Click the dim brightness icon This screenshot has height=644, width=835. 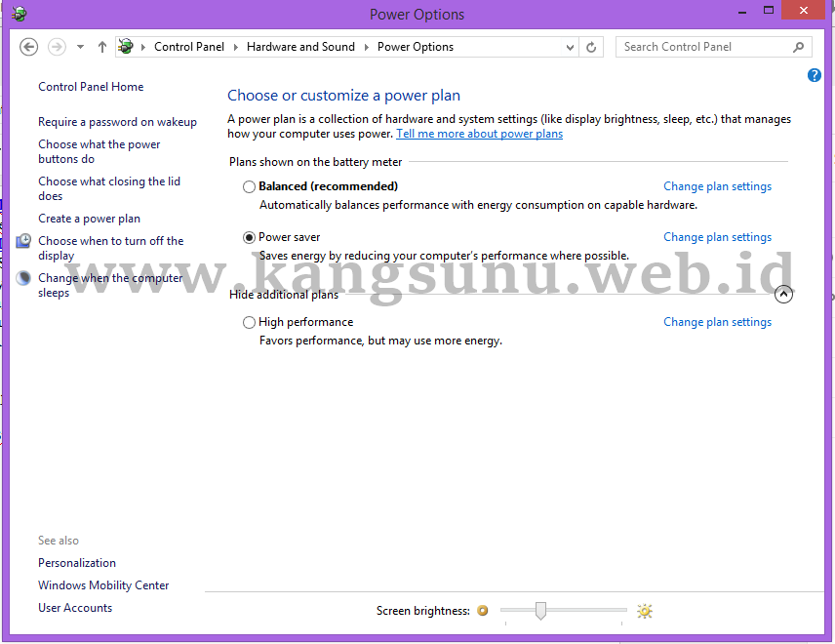[x=483, y=611]
